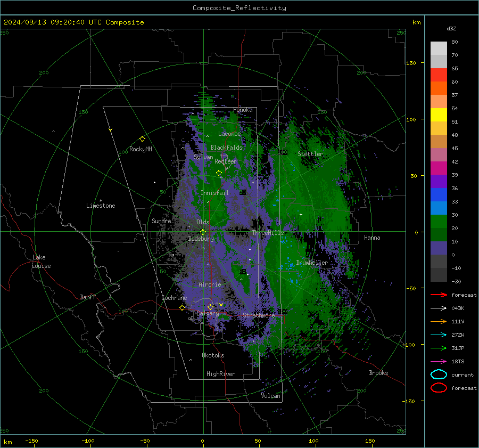Viewport: 479px width, 448px height.
Task: Click the ThreeHills city label
Action: [268, 233]
